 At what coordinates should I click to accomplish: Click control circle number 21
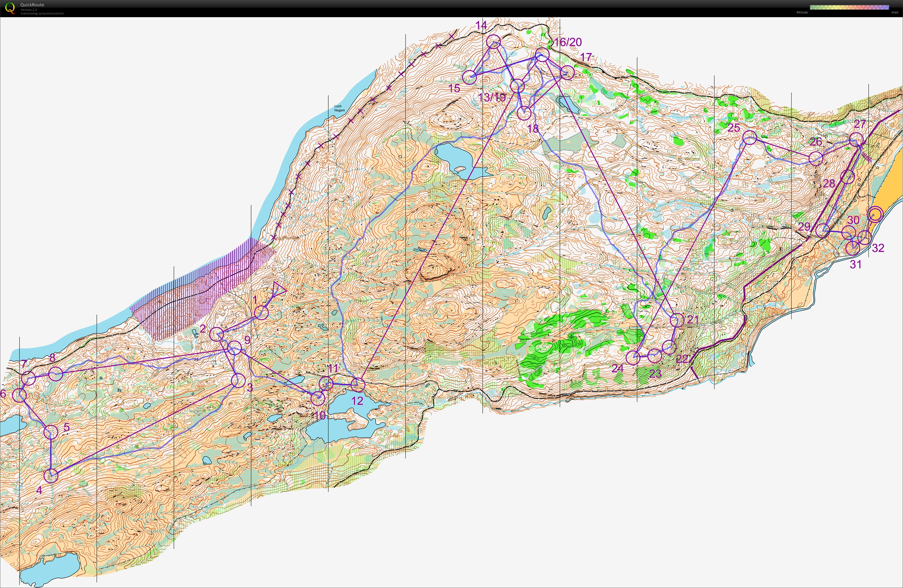click(677, 320)
